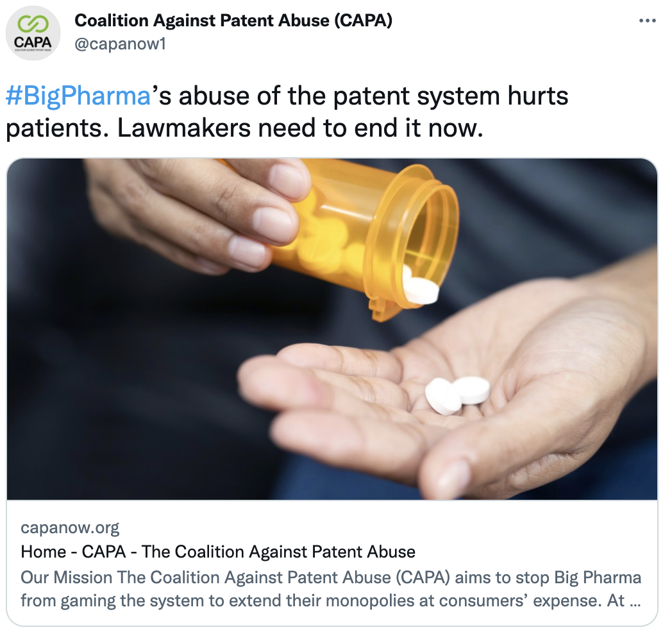
Task: Open the #BigPharma hashtag
Action: pyautogui.click(x=78, y=95)
